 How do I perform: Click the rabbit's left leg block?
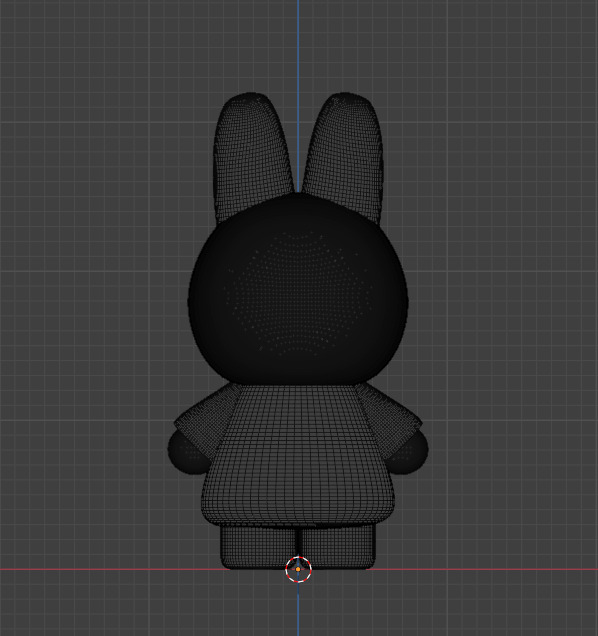tap(258, 546)
